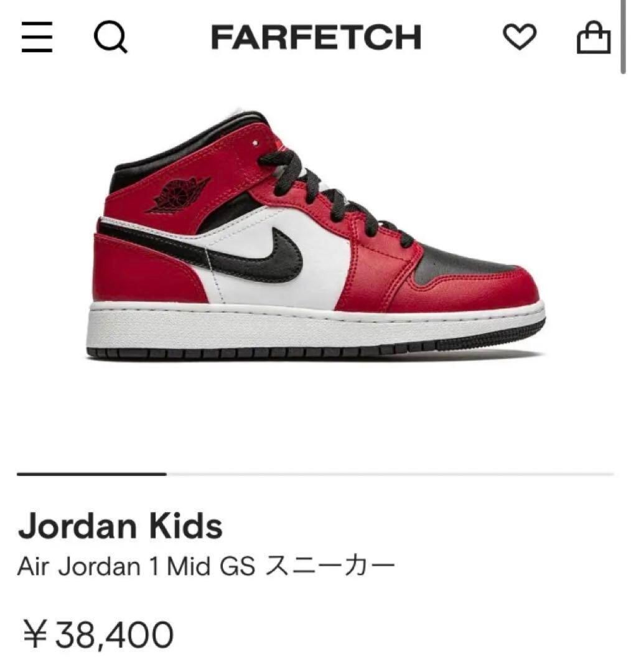Open the hamburger navigation menu
The width and height of the screenshot is (631, 672).
[36, 38]
